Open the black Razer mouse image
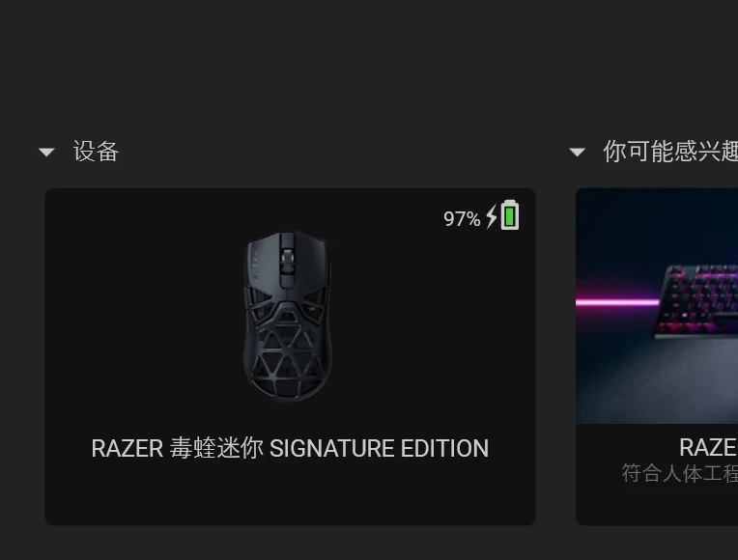The width and height of the screenshot is (738, 560). tap(288, 317)
